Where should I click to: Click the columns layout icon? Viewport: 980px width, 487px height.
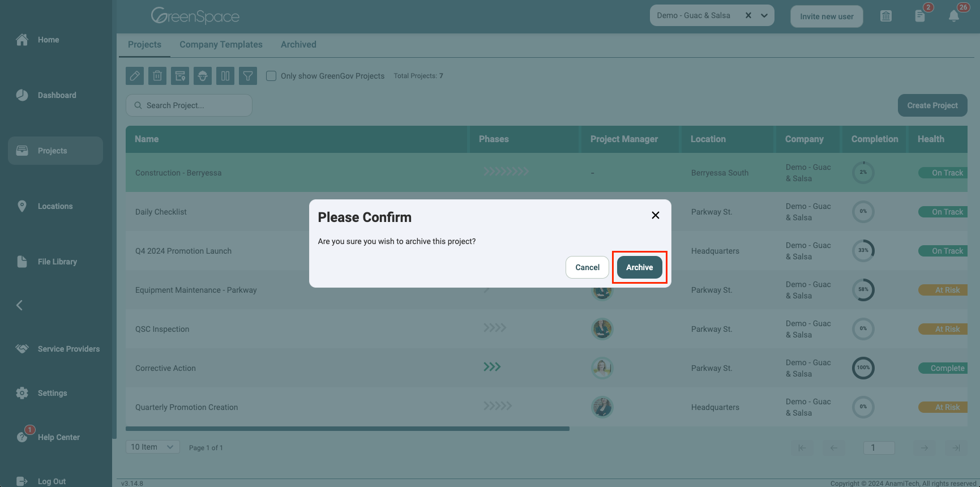click(225, 76)
